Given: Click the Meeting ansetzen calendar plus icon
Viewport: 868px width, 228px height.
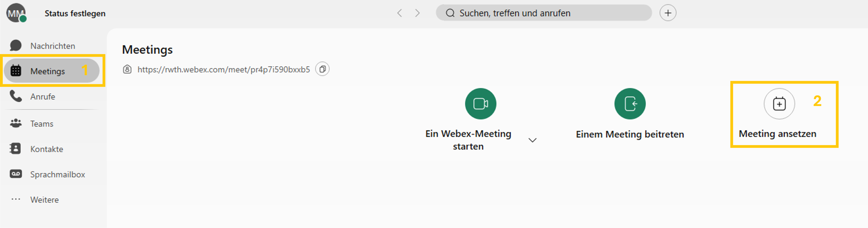Looking at the screenshot, I should [779, 104].
